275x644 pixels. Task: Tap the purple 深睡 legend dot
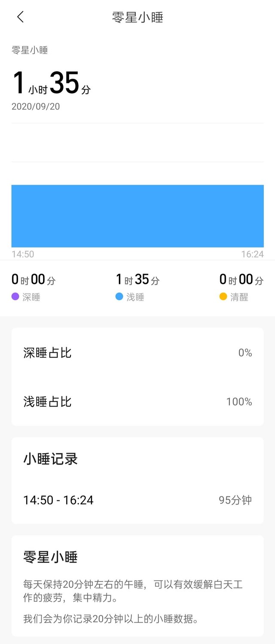[x=14, y=297]
